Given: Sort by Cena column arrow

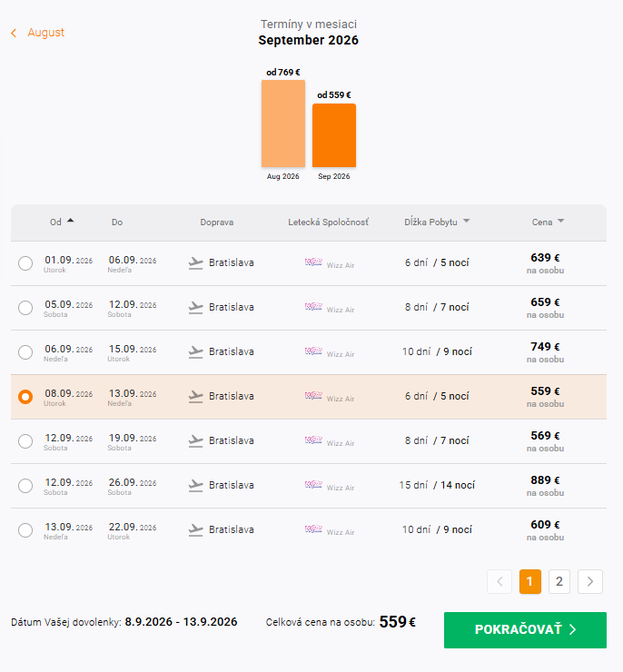Looking at the screenshot, I should [561, 222].
